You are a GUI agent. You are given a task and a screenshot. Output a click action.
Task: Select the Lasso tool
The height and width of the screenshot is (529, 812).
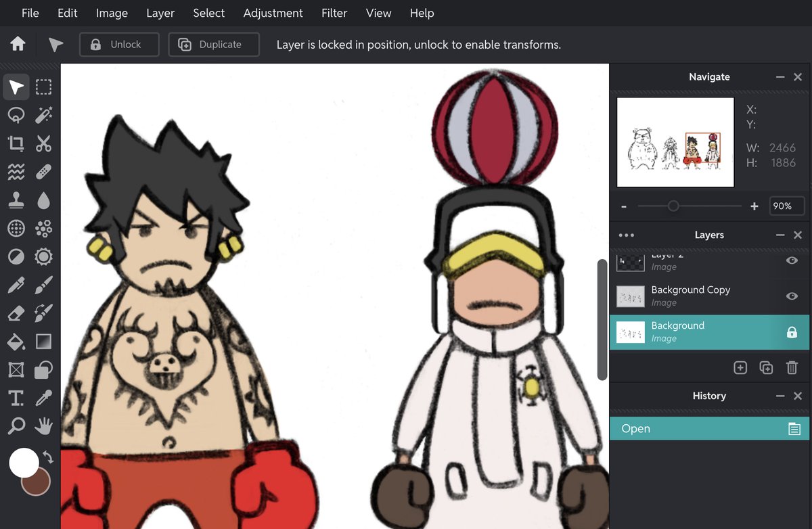click(16, 116)
